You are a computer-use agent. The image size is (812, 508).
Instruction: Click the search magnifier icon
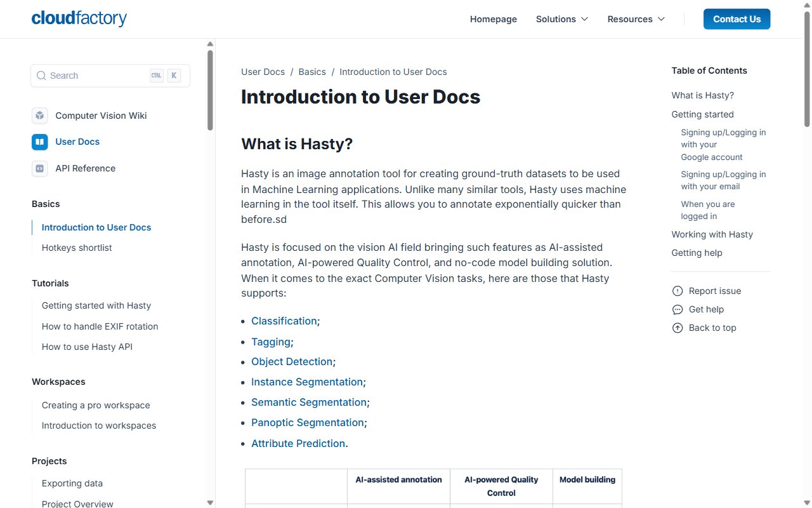41,76
